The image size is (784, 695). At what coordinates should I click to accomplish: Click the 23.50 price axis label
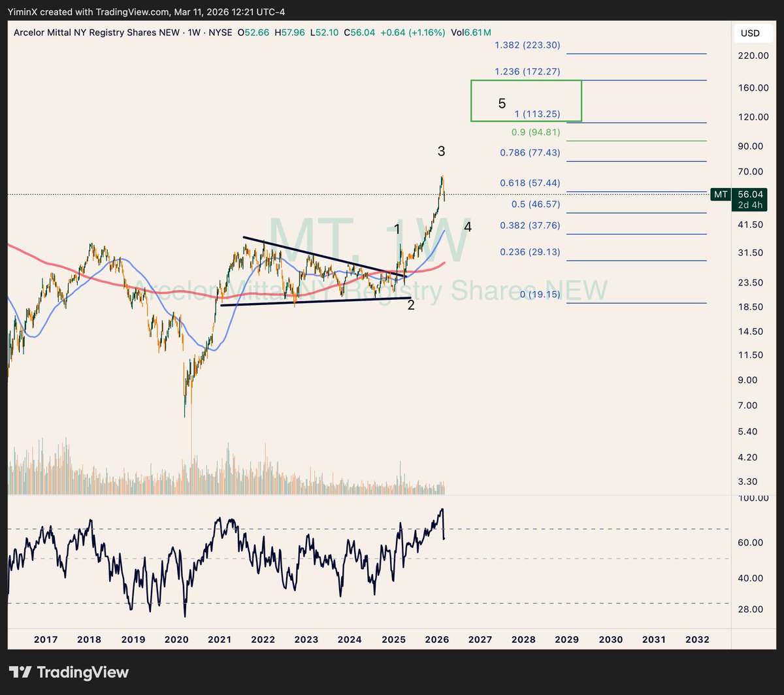[x=750, y=282]
